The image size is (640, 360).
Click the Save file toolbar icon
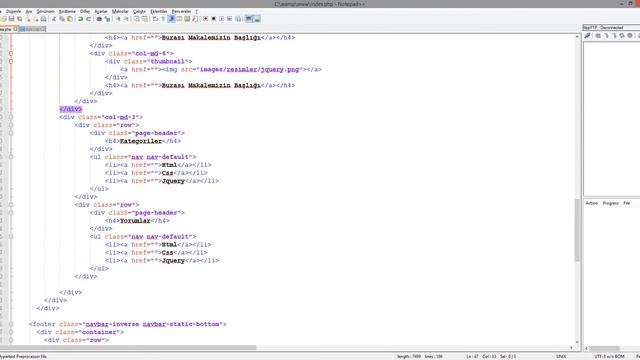click(11, 19)
